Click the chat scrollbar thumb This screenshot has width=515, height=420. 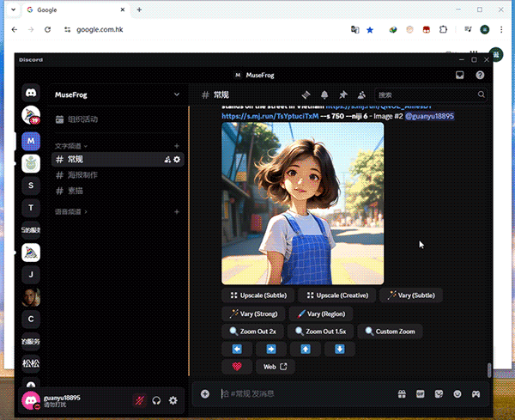click(489, 370)
